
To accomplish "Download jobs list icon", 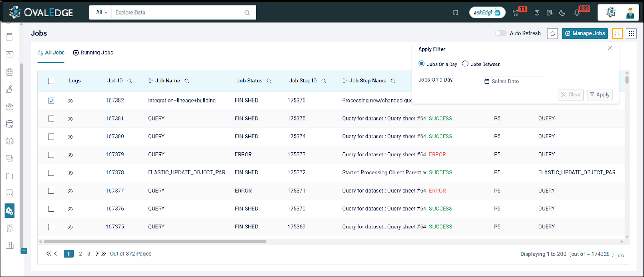I will point(621,254).
